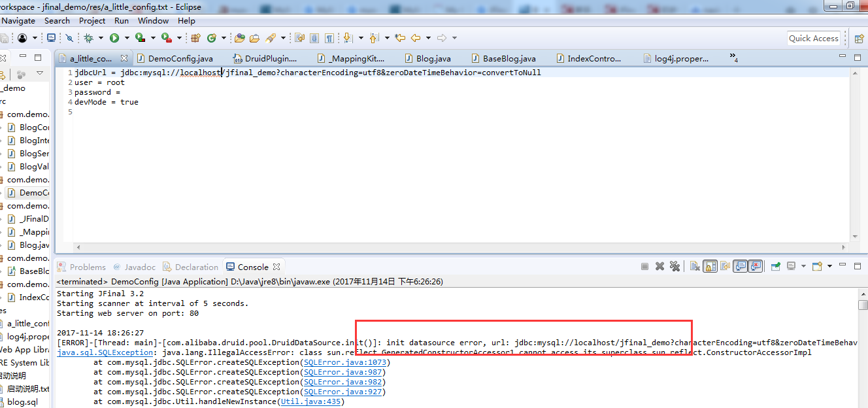Viewport: 868px width, 408px height.
Task: Click the Open Perspective icon beside Quick Access
Action: coord(859,38)
